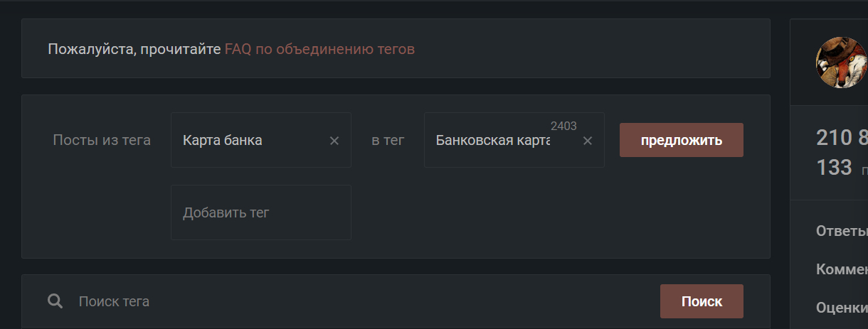Click the 210 8… rating number in profile
Image resolution: width=868 pixels, height=329 pixels.
click(x=842, y=138)
